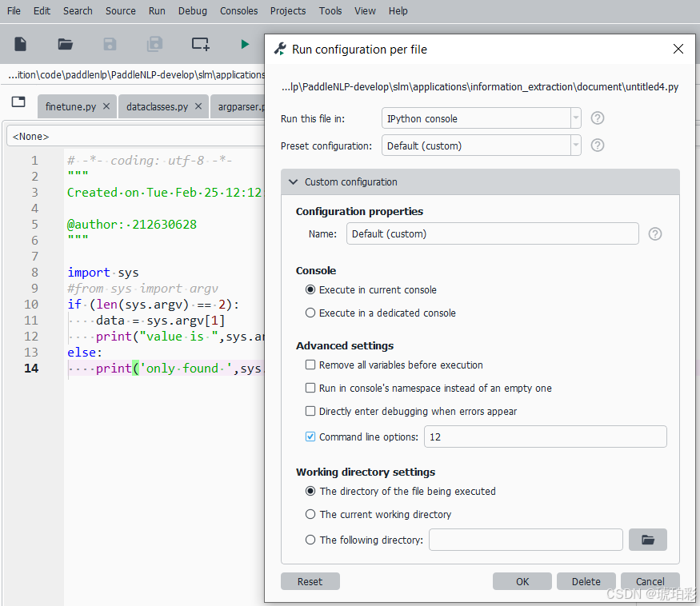Click the Save all files icon
The height and width of the screenshot is (606, 700).
click(154, 44)
